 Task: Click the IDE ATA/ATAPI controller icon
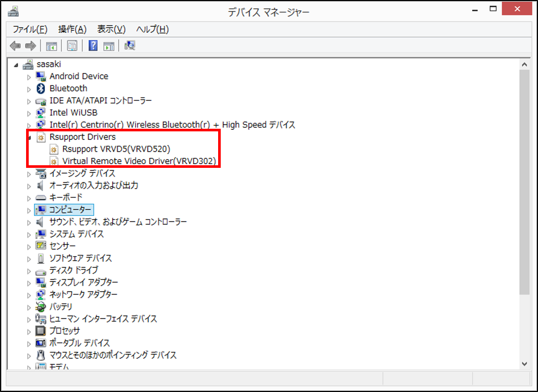[41, 101]
